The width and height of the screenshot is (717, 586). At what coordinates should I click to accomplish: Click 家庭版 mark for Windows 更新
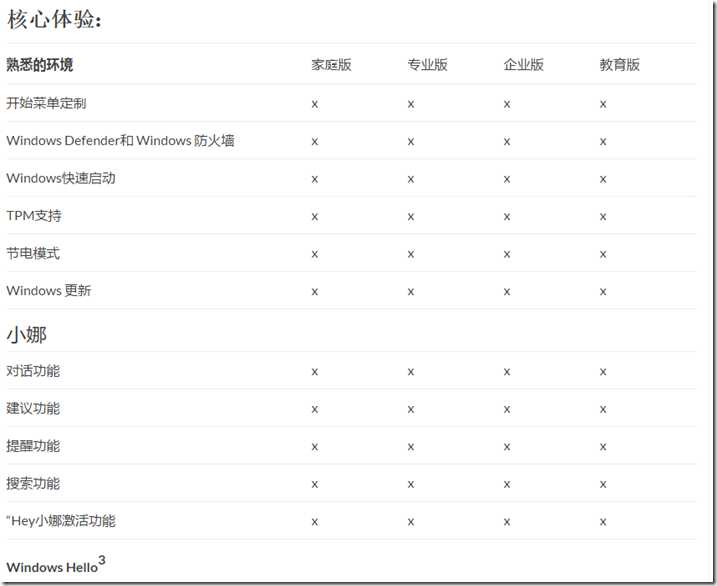(315, 292)
